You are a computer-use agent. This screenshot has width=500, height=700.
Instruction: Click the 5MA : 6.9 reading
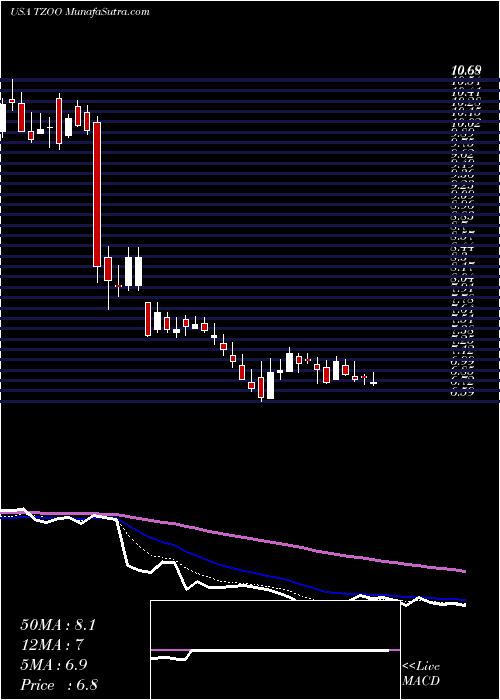(x=54, y=665)
